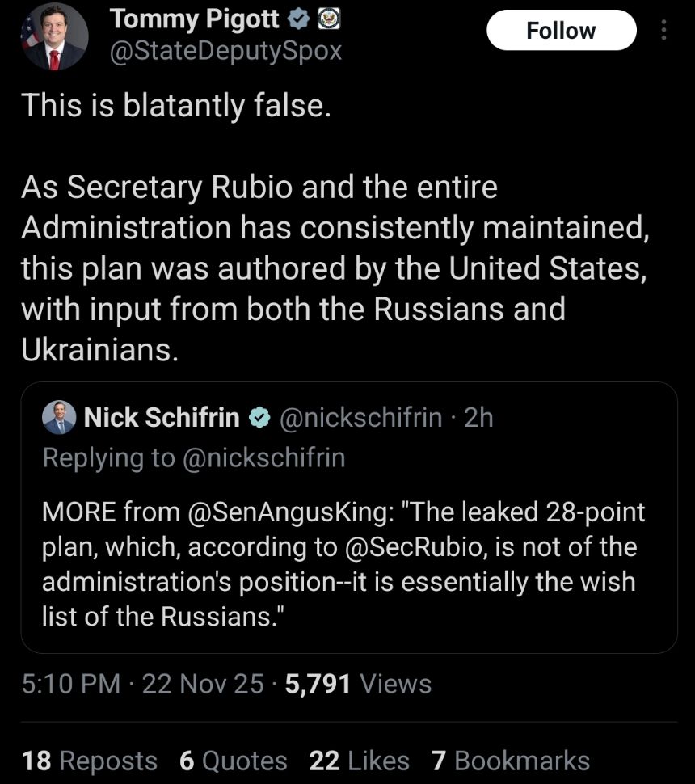Open Tommy Pigott's profile picture
Image resolution: width=695 pixels, height=784 pixels.
(x=54, y=36)
